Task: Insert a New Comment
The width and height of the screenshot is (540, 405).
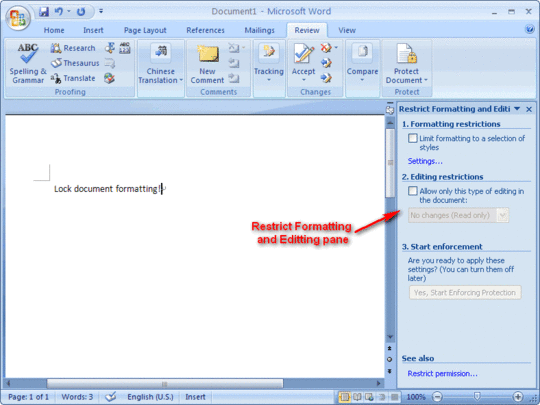Action: [x=207, y=64]
